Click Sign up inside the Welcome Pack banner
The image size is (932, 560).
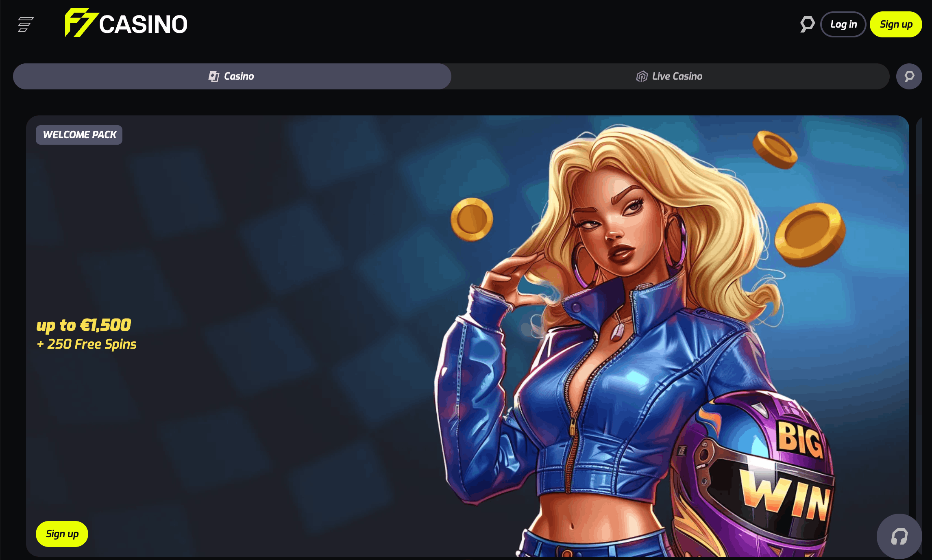tap(61, 534)
